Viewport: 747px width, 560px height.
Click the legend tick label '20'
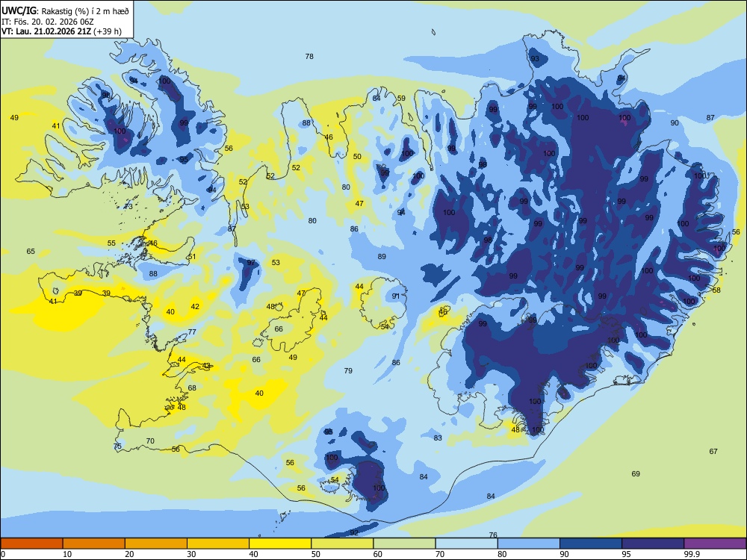(x=129, y=554)
